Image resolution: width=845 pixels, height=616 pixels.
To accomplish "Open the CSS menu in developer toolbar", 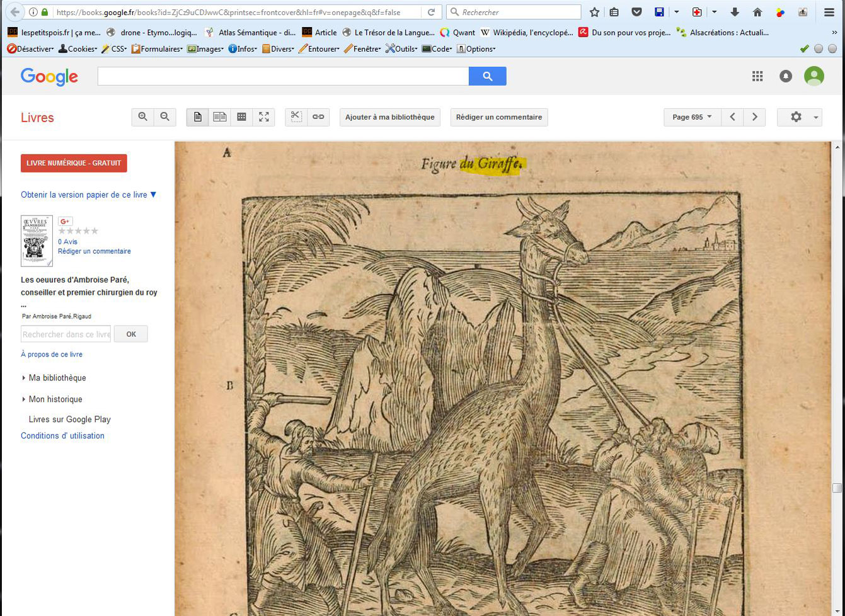I will pyautogui.click(x=115, y=49).
